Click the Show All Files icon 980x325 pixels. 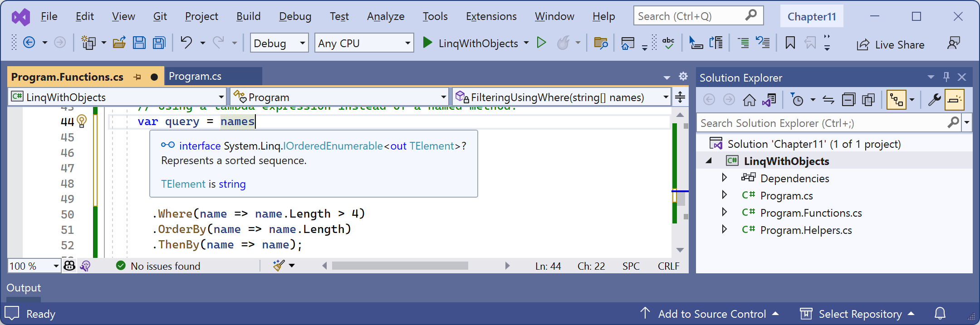pyautogui.click(x=868, y=100)
